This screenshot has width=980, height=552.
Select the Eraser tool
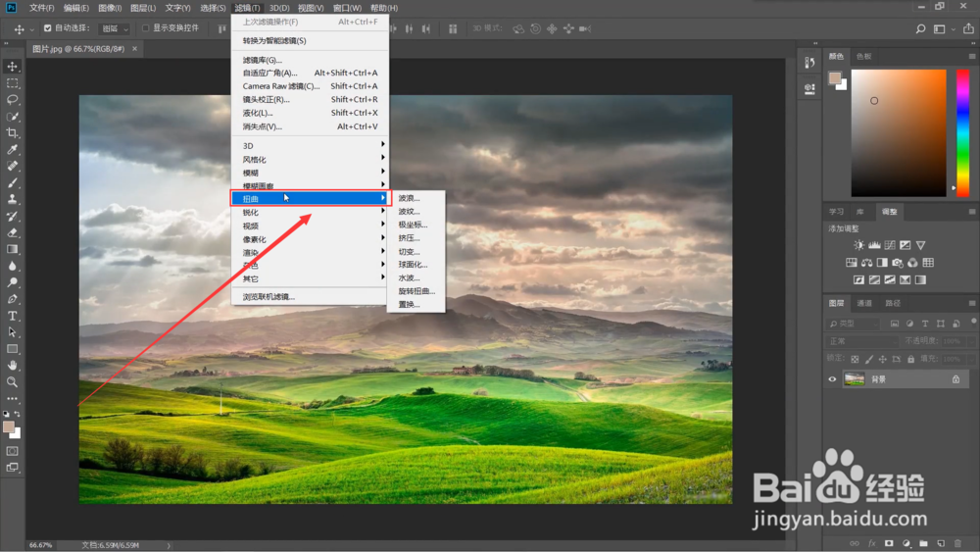click(12, 232)
